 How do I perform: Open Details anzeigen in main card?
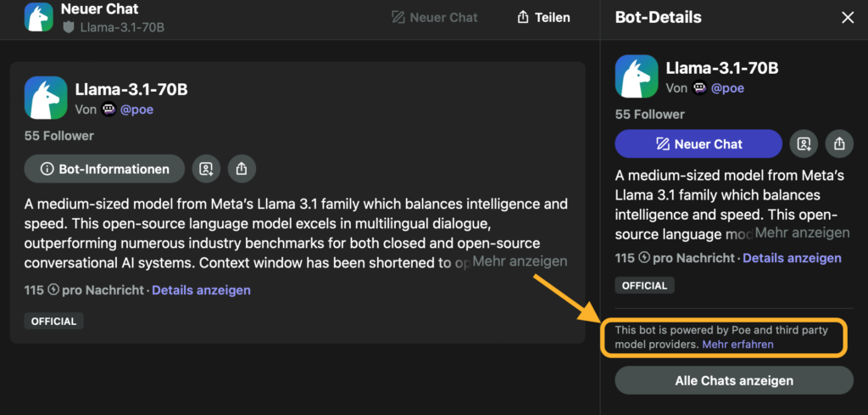[201, 290]
